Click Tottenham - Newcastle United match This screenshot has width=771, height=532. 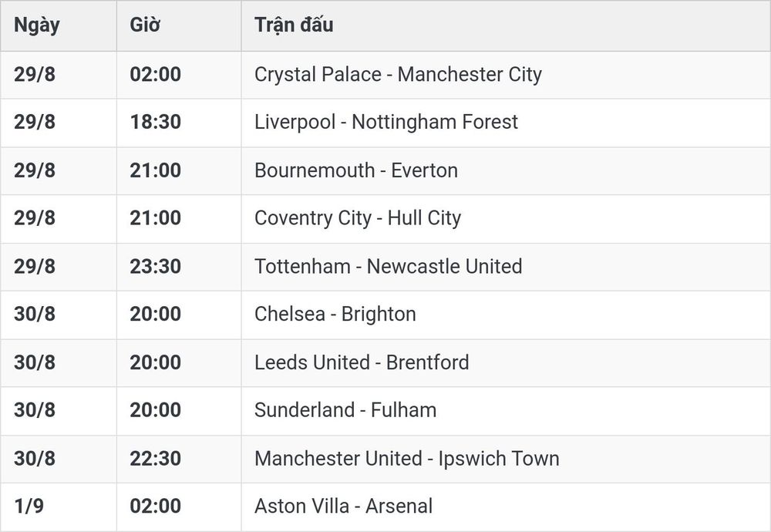tap(388, 267)
